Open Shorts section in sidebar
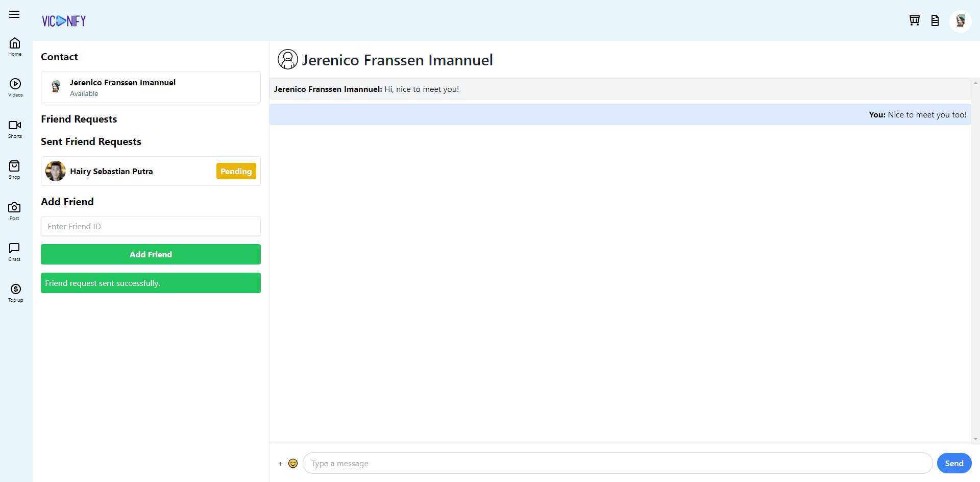The width and height of the screenshot is (980, 482). tap(15, 129)
